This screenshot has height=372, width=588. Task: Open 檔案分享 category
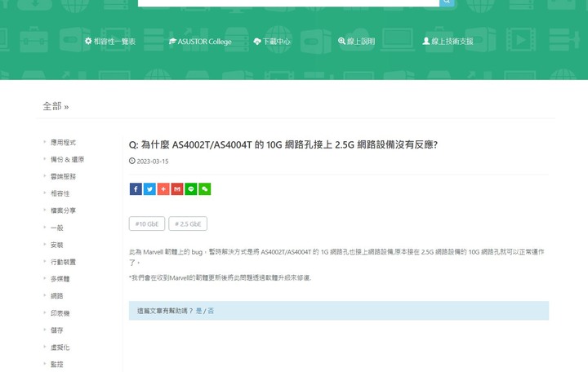(63, 210)
